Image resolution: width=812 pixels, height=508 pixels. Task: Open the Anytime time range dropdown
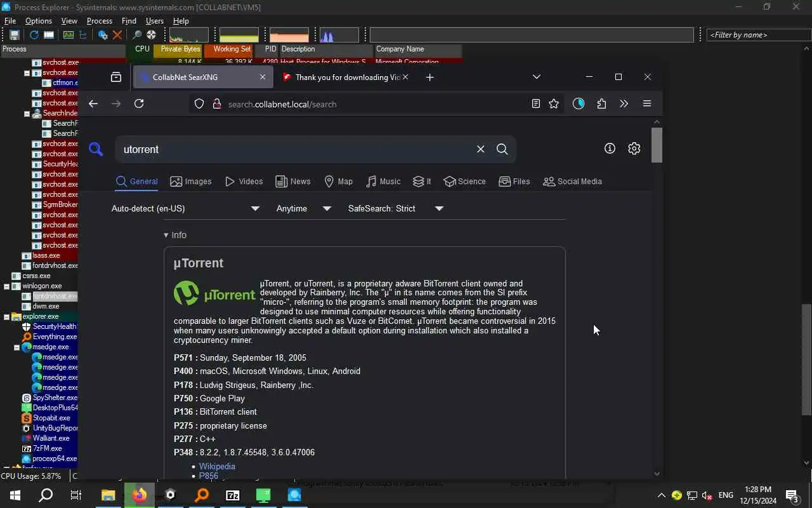(x=304, y=208)
